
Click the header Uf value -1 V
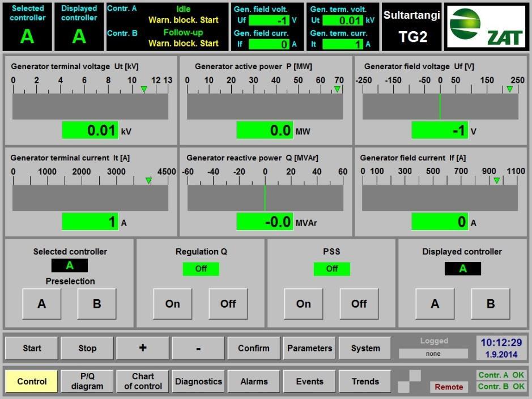(x=269, y=20)
